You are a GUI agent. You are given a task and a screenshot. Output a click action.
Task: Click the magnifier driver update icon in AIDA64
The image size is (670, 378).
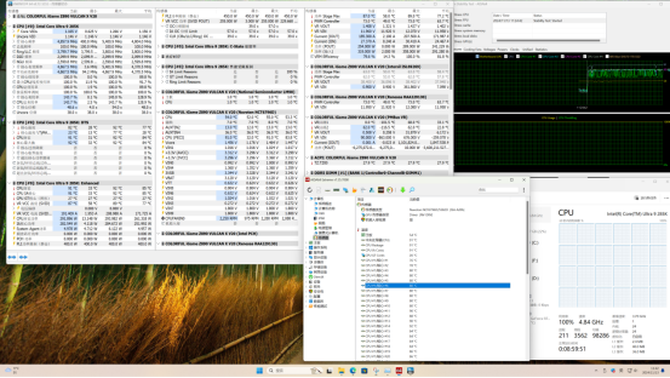[x=411, y=190]
